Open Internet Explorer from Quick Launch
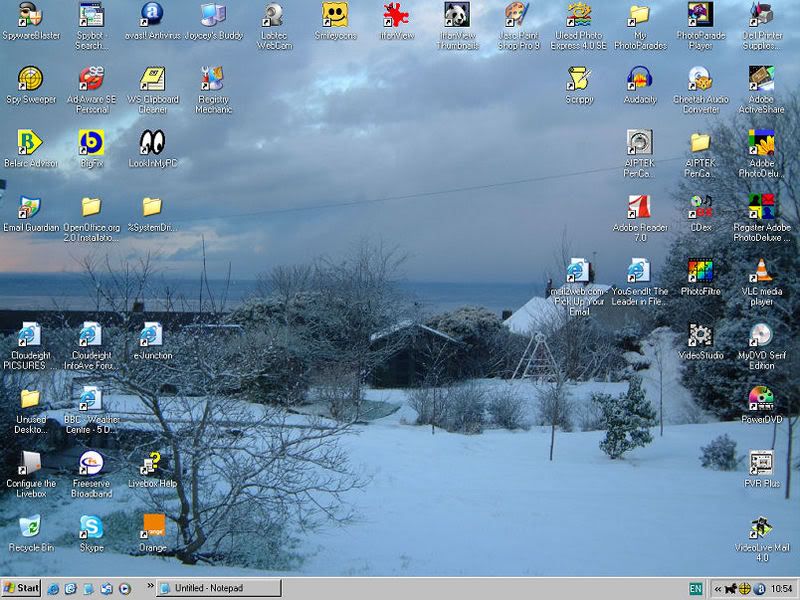Screen dimensions: 800x600 [x=53, y=588]
